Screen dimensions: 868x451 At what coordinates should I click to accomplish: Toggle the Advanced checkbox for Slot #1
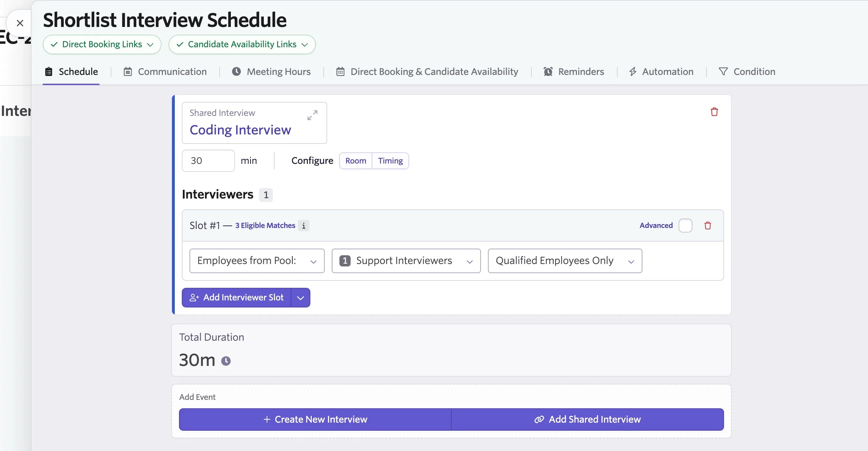point(685,225)
